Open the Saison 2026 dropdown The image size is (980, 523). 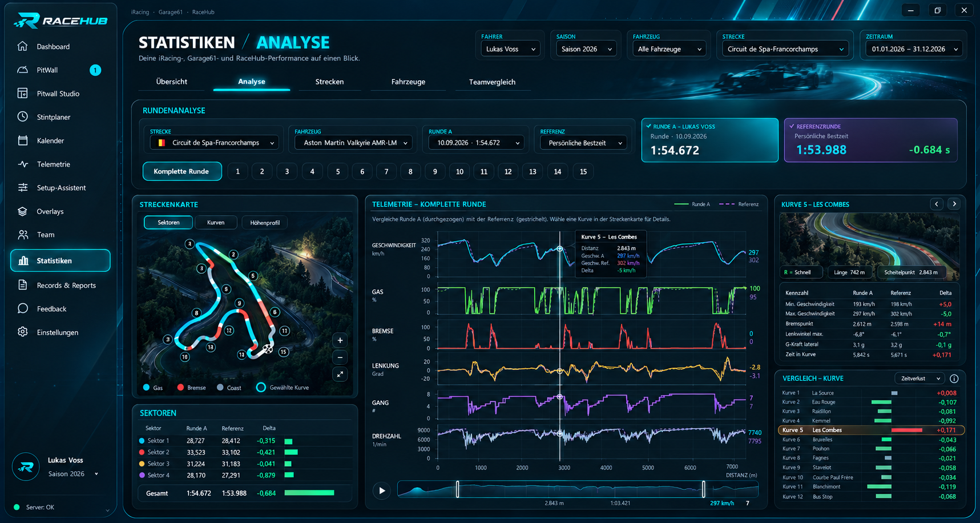586,49
